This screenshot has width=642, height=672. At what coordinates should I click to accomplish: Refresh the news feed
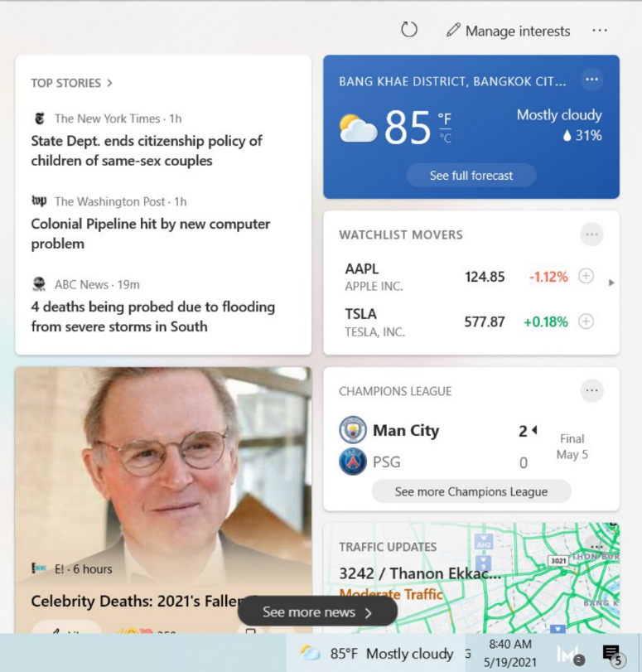coord(409,30)
